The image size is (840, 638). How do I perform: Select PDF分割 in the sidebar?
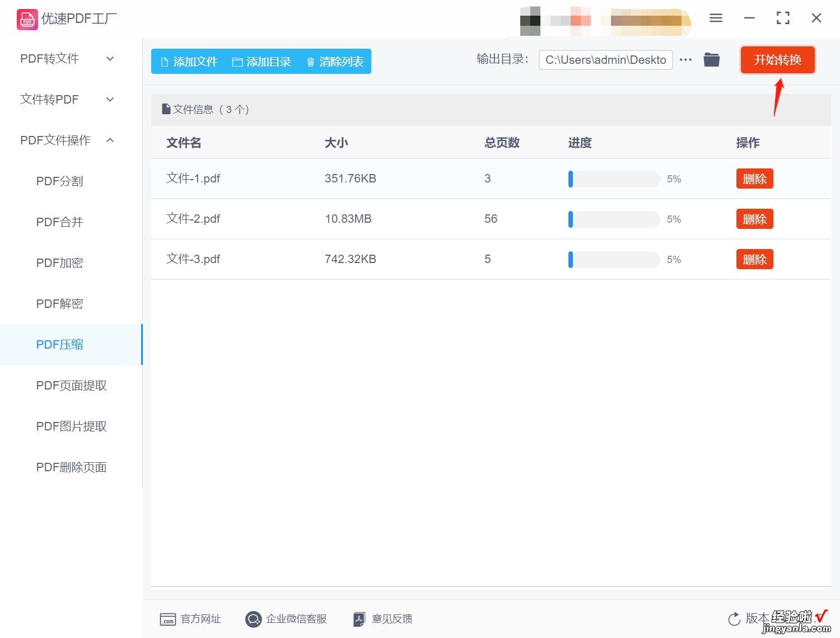[71, 181]
